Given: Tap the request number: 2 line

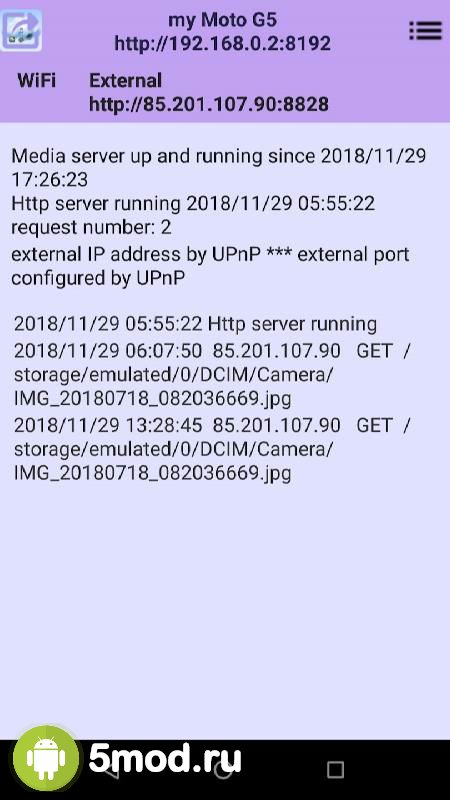Looking at the screenshot, I should (91, 228).
